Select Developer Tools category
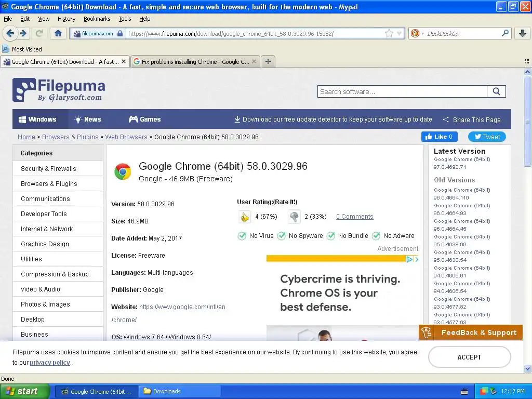The image size is (532, 399). (58, 214)
